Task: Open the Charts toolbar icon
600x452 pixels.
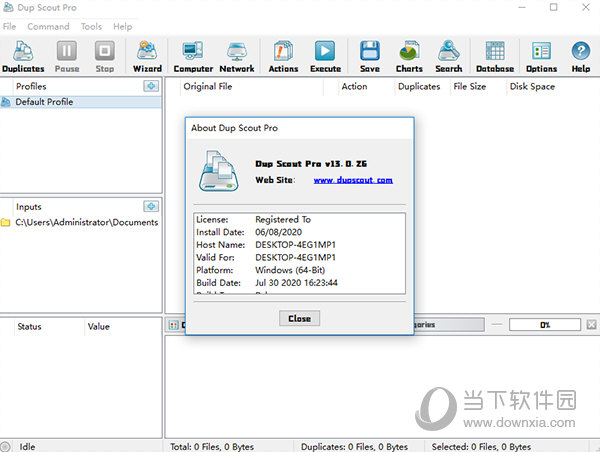Action: pos(409,56)
